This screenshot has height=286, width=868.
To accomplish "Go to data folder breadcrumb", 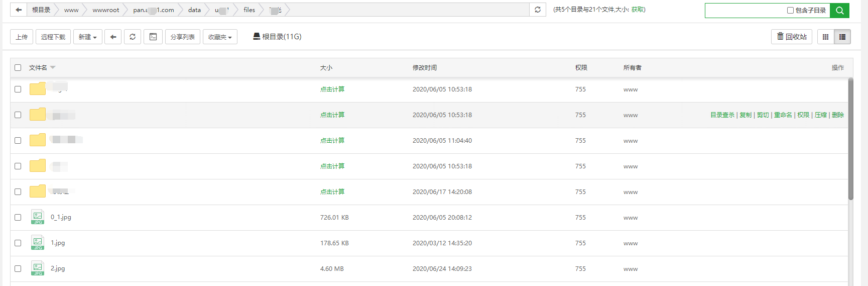I will pos(194,10).
